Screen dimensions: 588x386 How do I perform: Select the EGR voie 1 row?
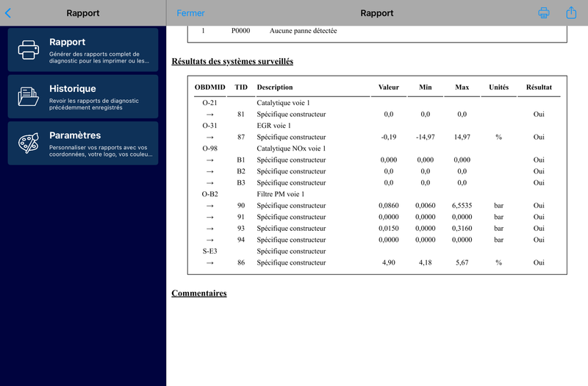tap(377, 126)
